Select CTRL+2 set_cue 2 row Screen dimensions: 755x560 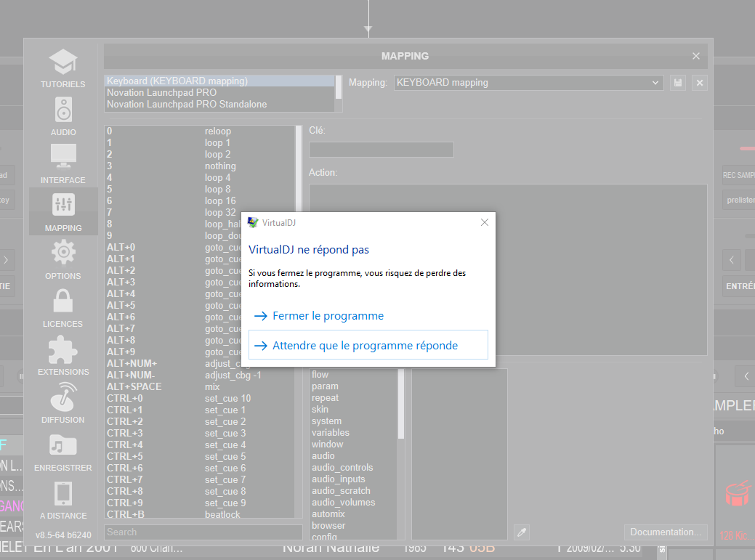pos(200,421)
